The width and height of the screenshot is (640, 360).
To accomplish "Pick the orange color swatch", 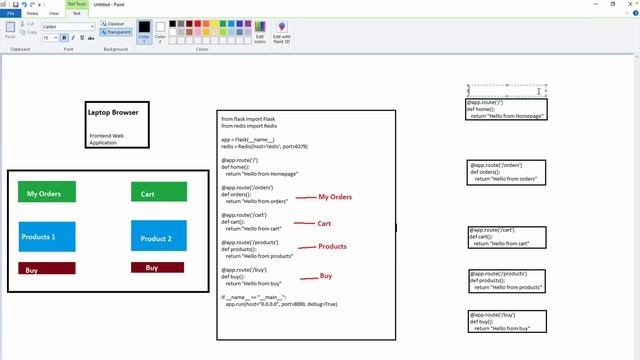I will [x=206, y=24].
